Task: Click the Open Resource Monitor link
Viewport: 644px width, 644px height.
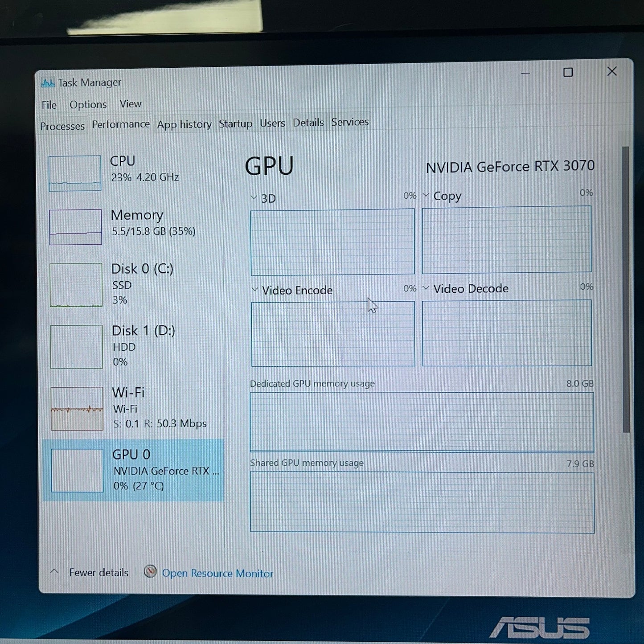Action: point(217,573)
